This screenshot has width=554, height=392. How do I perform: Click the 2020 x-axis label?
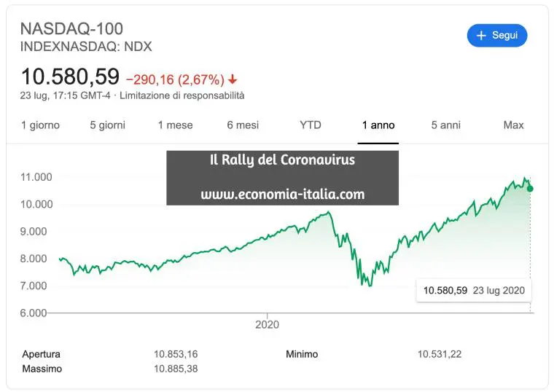[268, 325]
